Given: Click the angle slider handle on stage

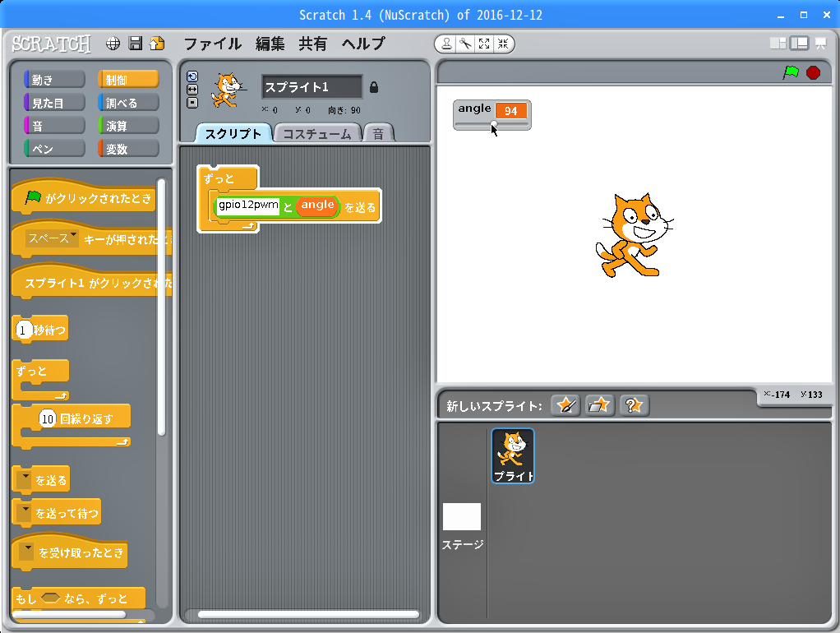Looking at the screenshot, I should 494,125.
